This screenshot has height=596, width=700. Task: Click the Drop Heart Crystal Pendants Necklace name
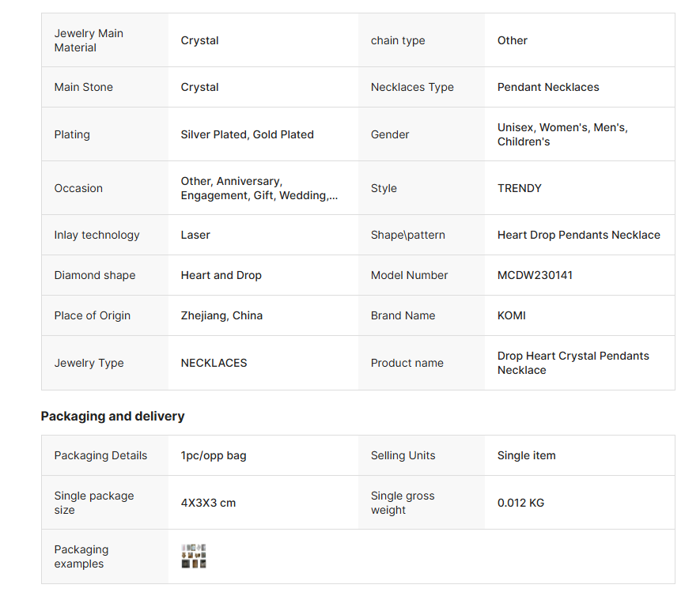(x=573, y=363)
